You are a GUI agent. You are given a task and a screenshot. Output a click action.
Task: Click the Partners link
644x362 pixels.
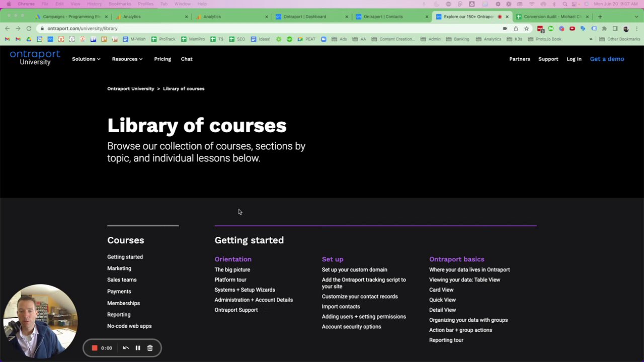tap(519, 59)
